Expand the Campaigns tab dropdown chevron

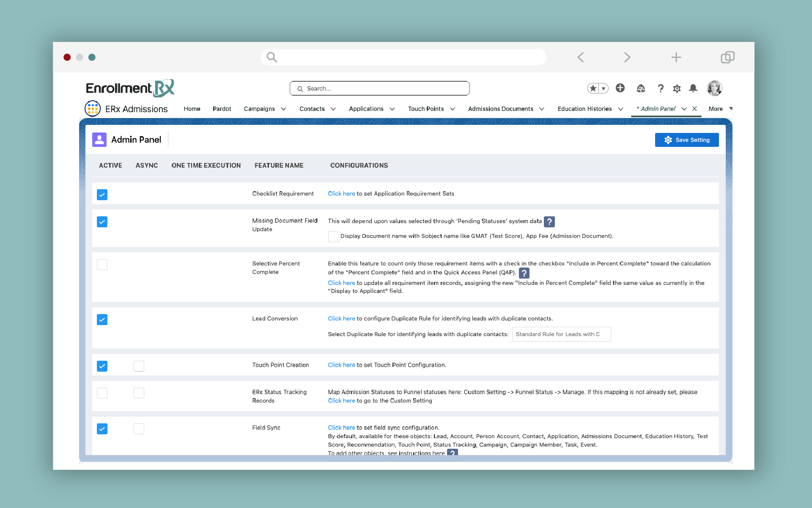(284, 109)
